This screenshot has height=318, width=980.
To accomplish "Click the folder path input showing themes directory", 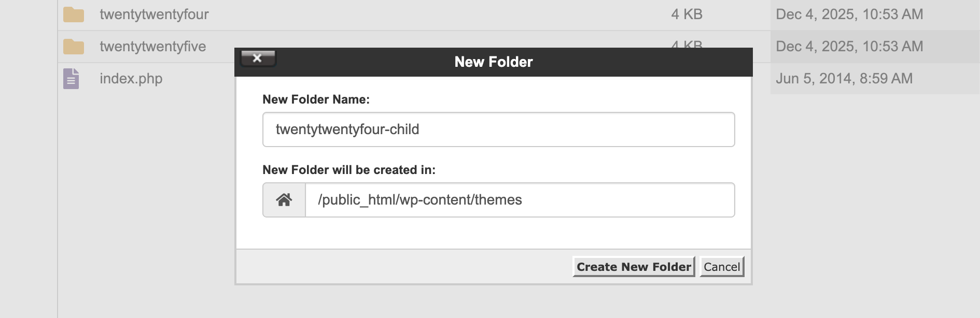I will 519,199.
